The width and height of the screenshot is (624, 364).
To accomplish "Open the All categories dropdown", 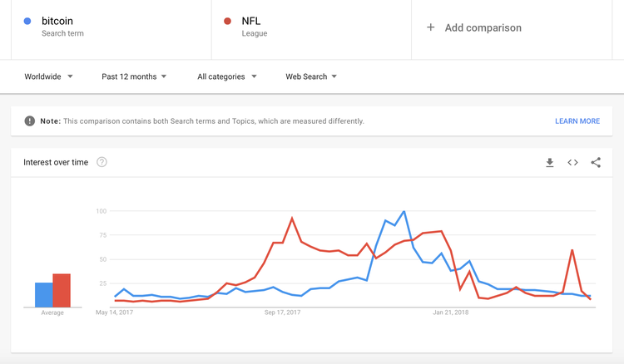I will pyautogui.click(x=226, y=76).
